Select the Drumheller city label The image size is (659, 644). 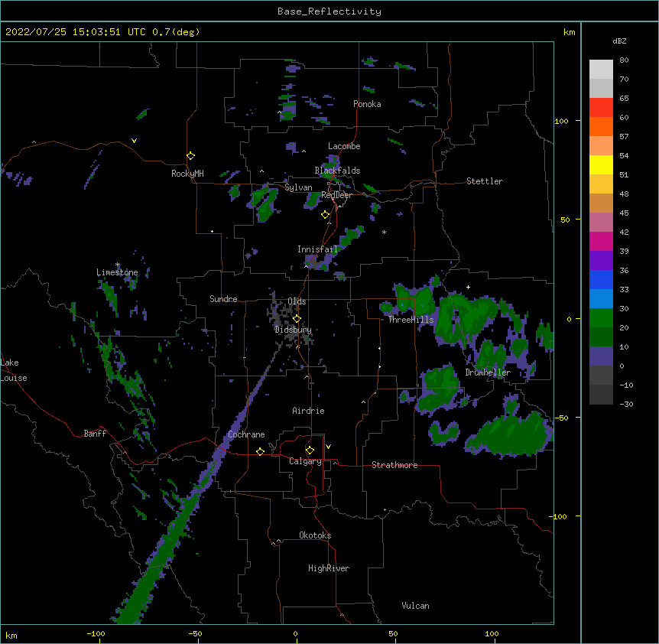488,372
